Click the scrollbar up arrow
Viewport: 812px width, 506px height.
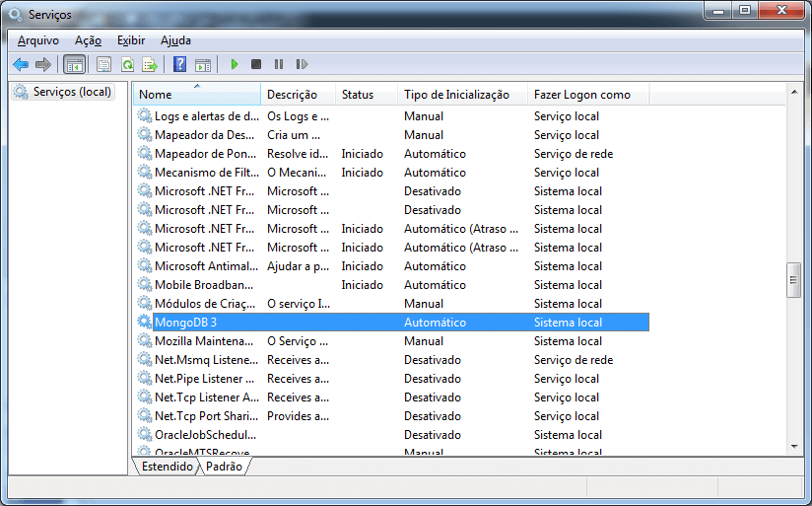click(794, 92)
